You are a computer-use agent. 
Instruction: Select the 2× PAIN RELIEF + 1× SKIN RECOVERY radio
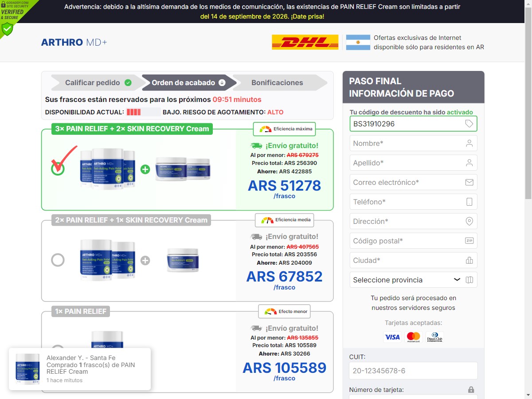click(x=58, y=260)
